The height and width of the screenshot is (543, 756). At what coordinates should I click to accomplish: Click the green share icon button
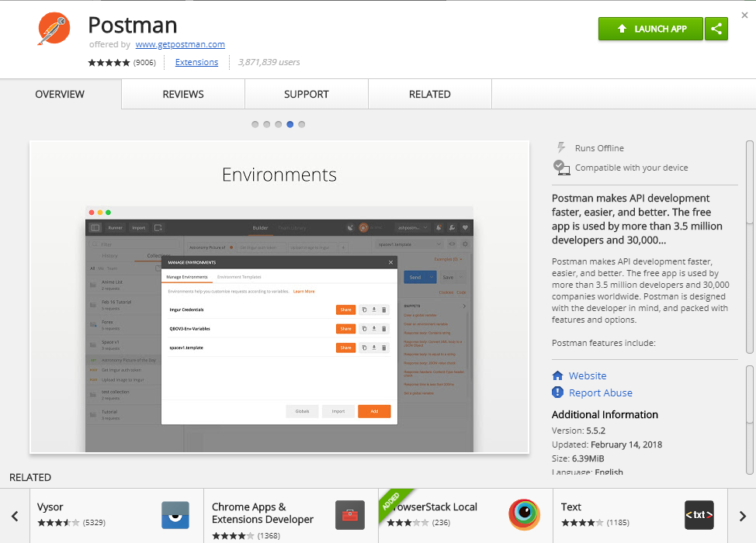[x=716, y=29]
